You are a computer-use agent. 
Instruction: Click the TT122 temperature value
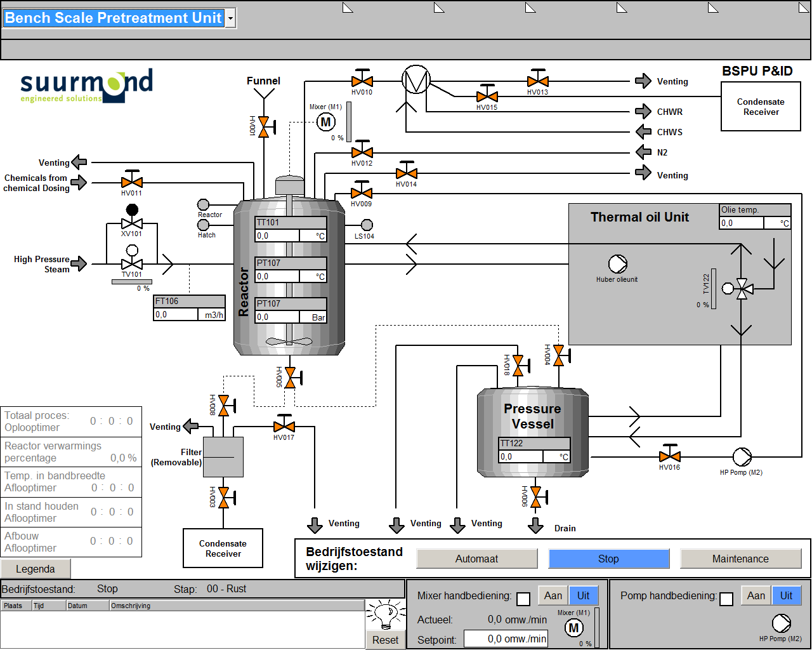521,456
